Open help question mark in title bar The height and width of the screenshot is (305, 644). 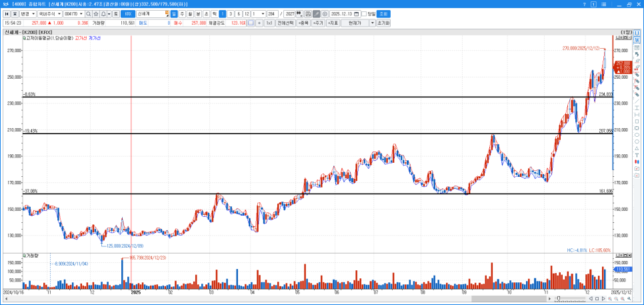(x=585, y=4)
